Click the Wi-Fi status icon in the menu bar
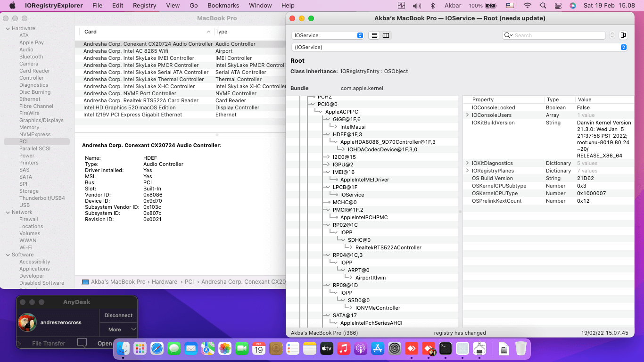Screen dimensions: 644x362 coord(527,6)
